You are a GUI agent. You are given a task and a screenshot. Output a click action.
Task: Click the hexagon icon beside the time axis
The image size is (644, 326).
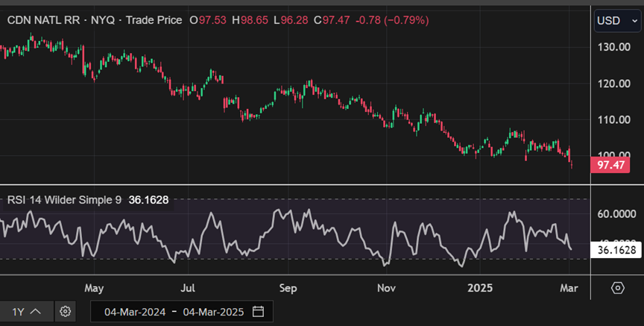(617, 288)
